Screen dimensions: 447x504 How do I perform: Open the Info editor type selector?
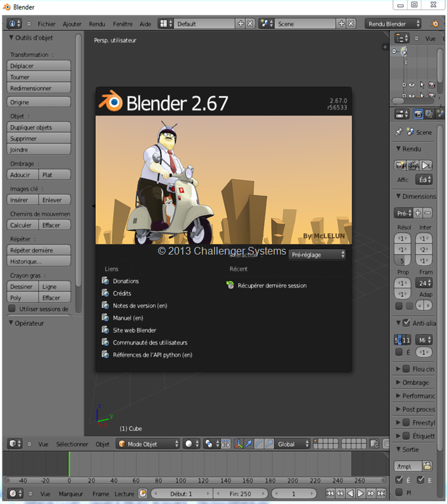(x=14, y=23)
